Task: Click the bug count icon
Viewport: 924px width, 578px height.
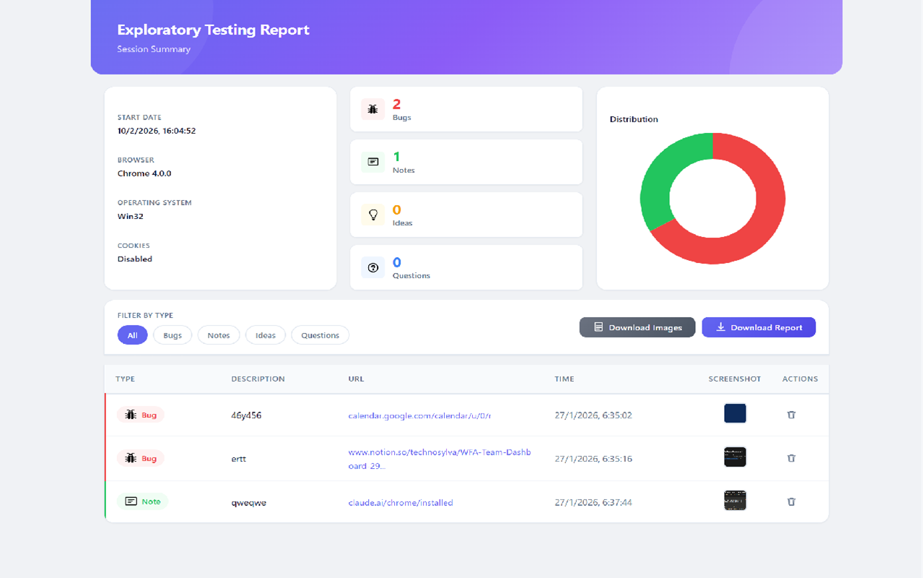Action: [x=372, y=109]
